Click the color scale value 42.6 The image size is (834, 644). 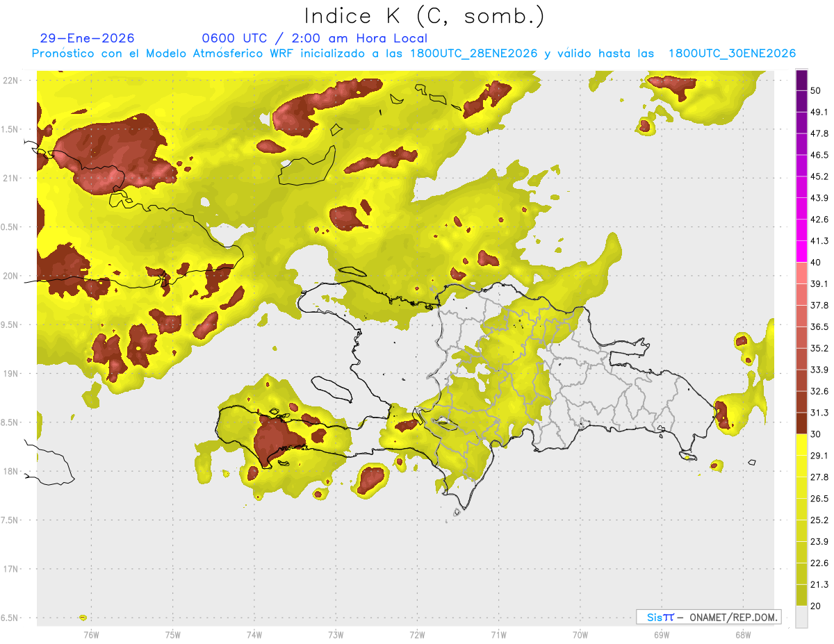(x=819, y=220)
